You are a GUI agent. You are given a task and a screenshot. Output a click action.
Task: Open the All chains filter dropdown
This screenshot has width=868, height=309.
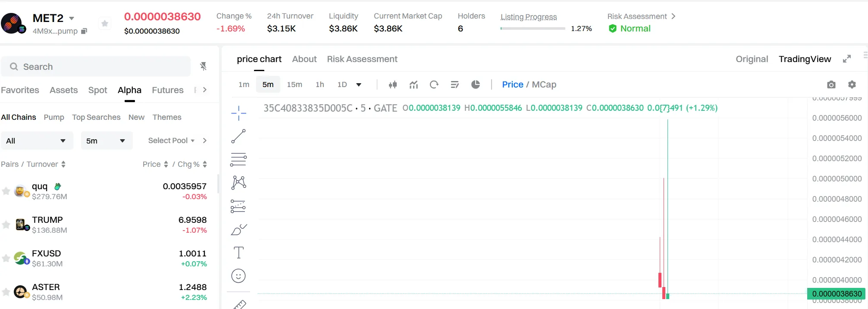click(36, 141)
